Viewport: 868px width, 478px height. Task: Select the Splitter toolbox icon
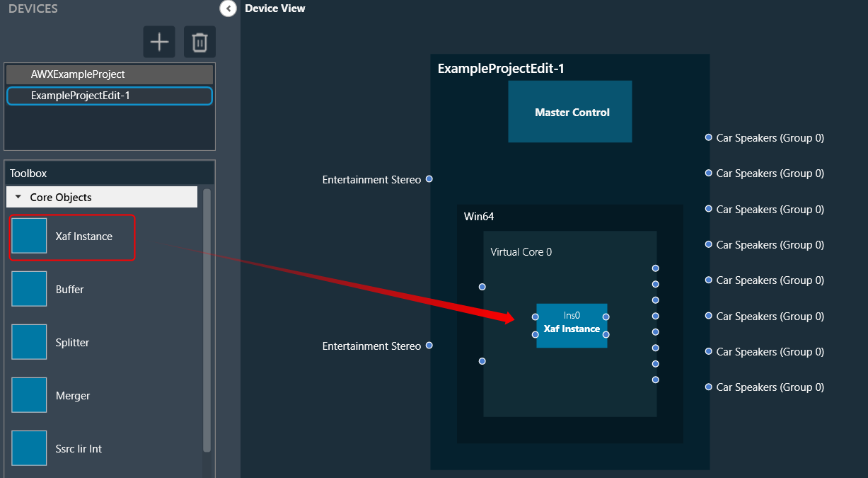pyautogui.click(x=29, y=342)
